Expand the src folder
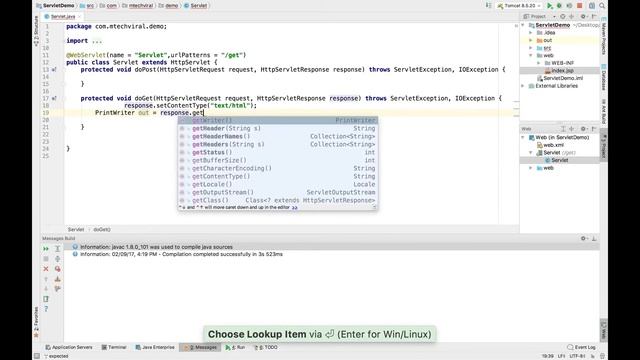The width and height of the screenshot is (640, 360). pos(531,48)
